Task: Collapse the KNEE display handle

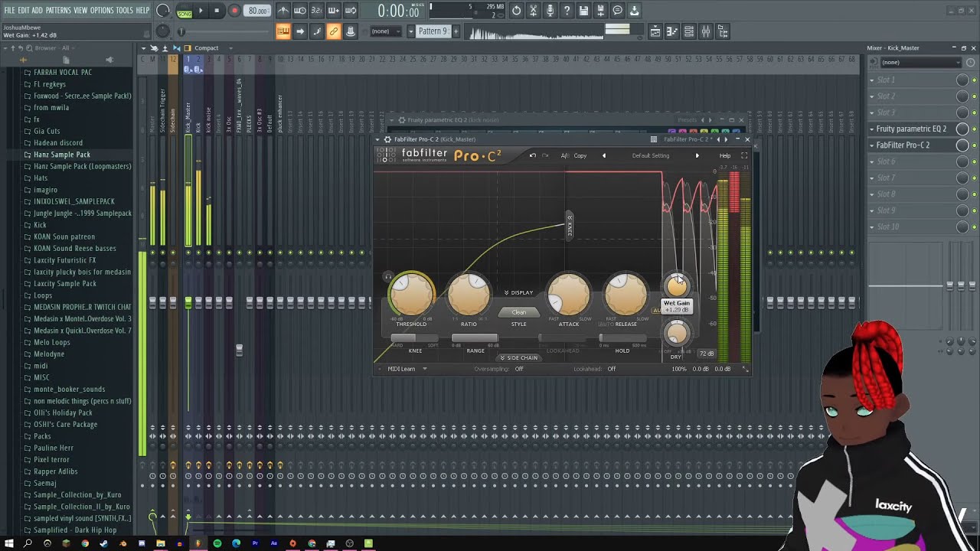Action: 570,225
